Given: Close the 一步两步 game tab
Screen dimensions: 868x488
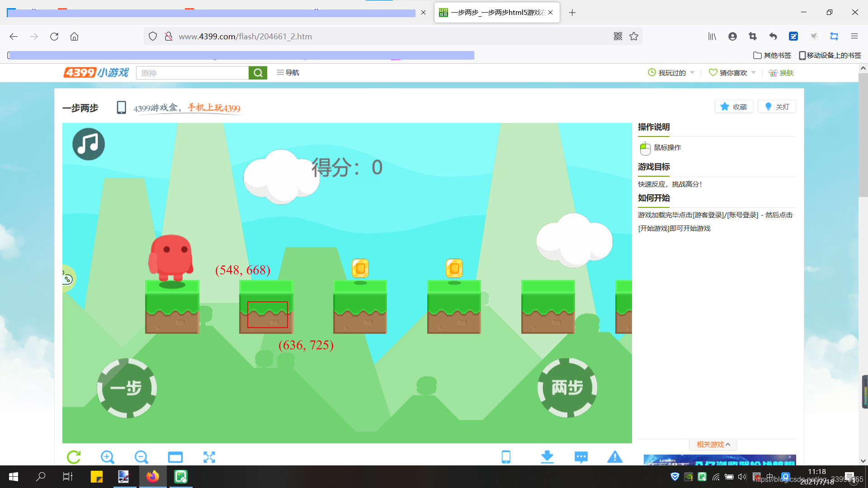Looking at the screenshot, I should pos(551,13).
